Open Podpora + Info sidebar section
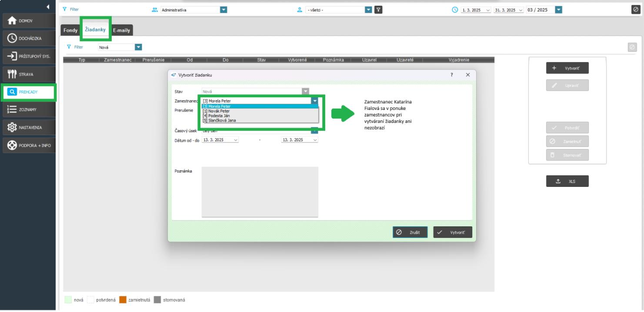The height and width of the screenshot is (312, 644). (x=29, y=146)
